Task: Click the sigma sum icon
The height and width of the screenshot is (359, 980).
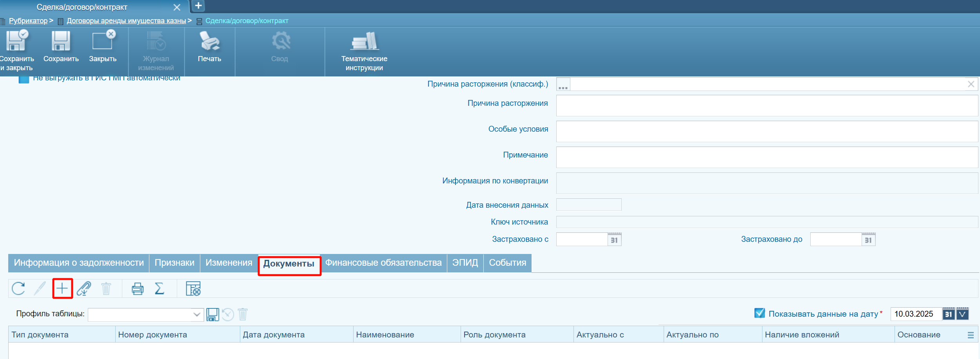Action: [159, 288]
